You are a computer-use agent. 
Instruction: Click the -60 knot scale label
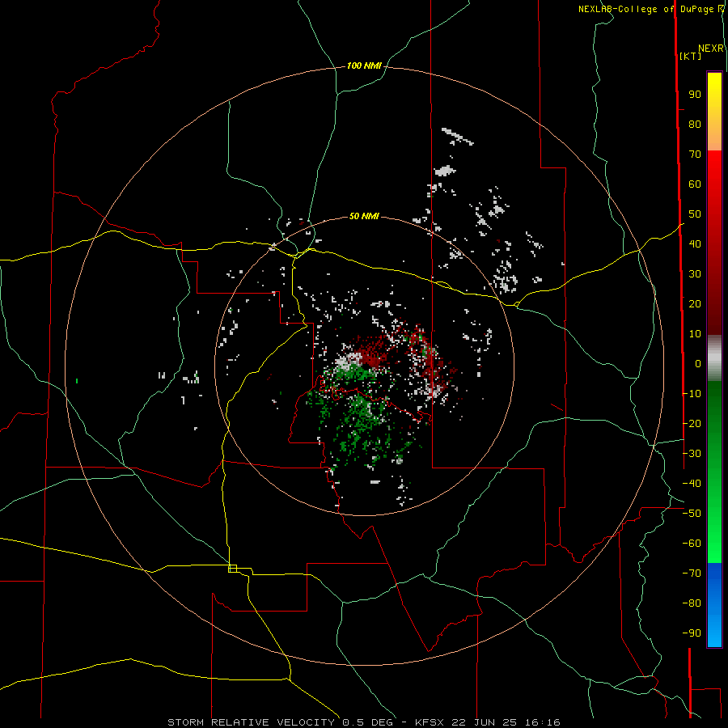692,544
